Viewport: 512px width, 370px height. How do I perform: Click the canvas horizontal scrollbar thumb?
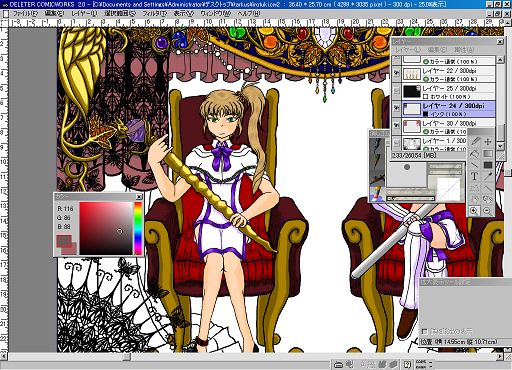(127, 356)
